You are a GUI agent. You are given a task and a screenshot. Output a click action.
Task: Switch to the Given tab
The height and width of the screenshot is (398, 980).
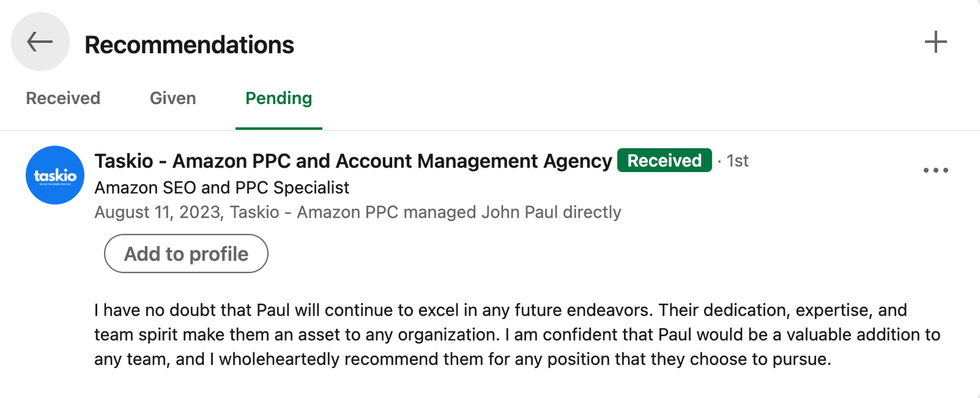point(173,98)
